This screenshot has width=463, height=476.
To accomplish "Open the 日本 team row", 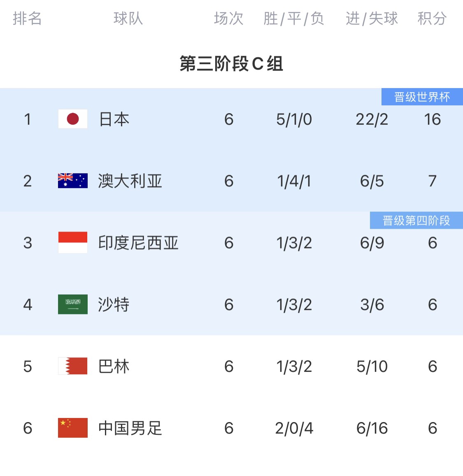I will coord(114,119).
